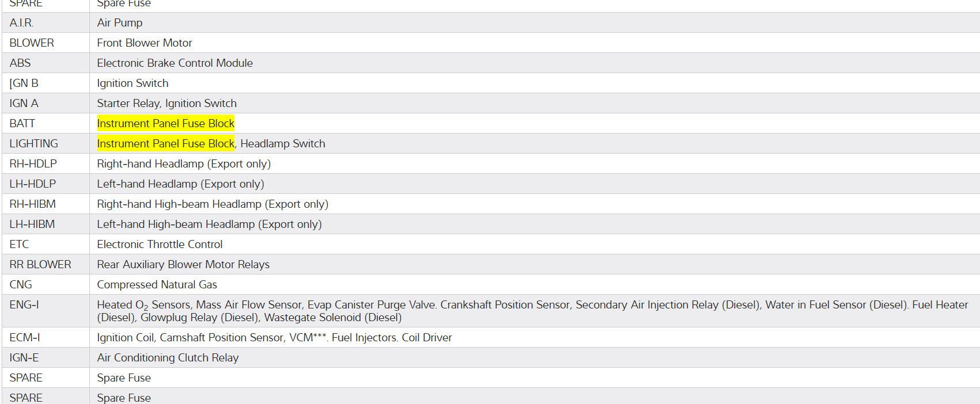
Task: Click Front Blower Motor description
Action: (x=145, y=43)
